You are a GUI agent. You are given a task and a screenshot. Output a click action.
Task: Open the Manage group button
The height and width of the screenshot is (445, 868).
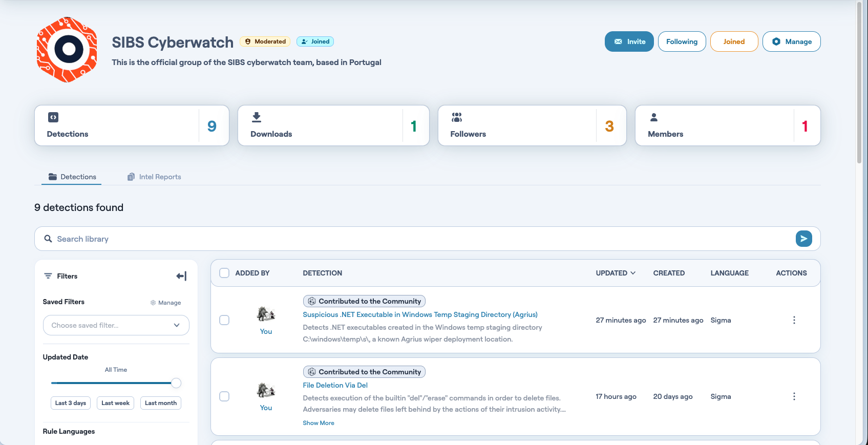coord(792,41)
